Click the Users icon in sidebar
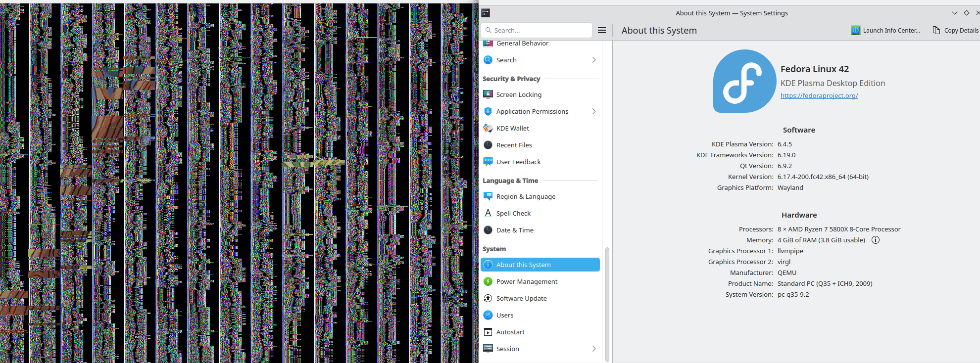Image resolution: width=980 pixels, height=363 pixels. click(488, 315)
